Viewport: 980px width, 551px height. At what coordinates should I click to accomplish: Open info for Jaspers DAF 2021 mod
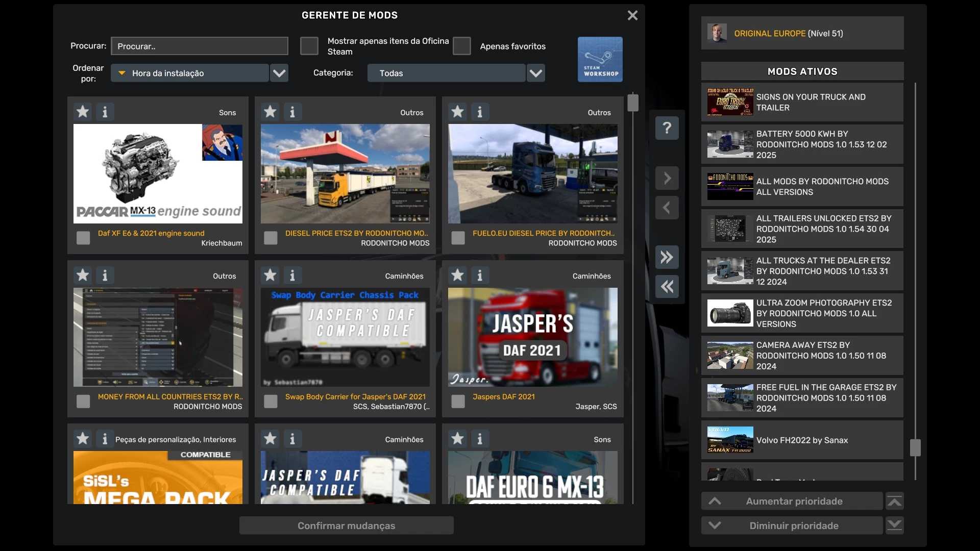click(479, 275)
